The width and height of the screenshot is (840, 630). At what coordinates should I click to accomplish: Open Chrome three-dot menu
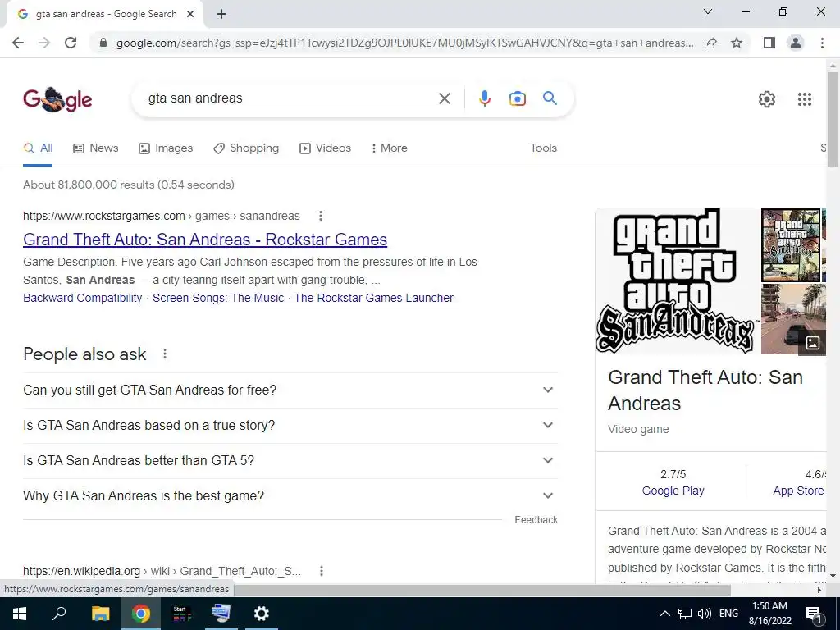point(822,43)
